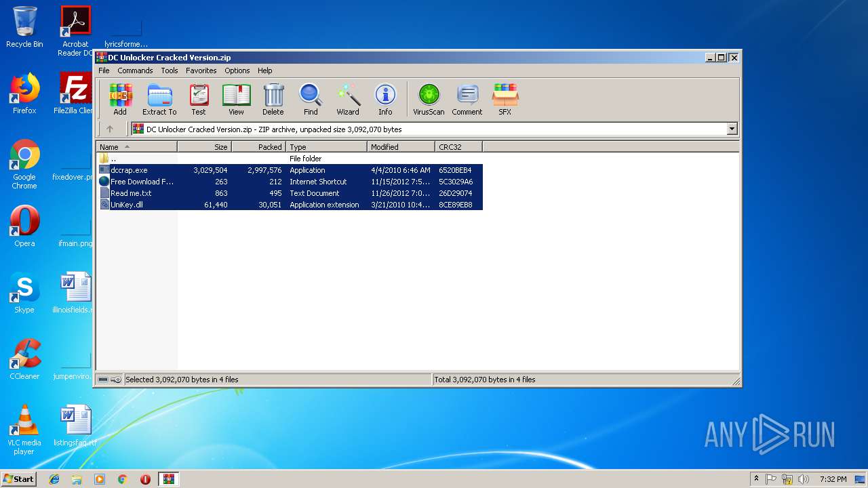Screen dimensions: 868x488
Task: Sort files by Name column
Action: tap(136, 146)
